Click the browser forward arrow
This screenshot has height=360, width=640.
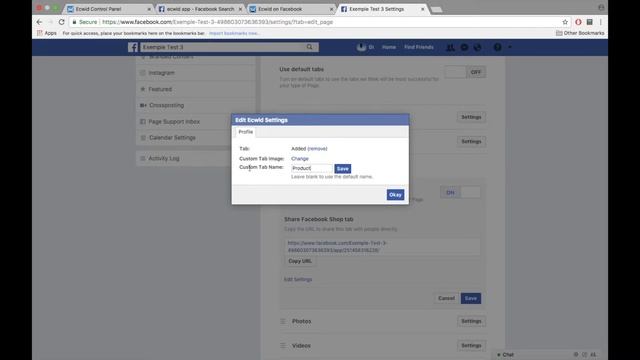50,22
